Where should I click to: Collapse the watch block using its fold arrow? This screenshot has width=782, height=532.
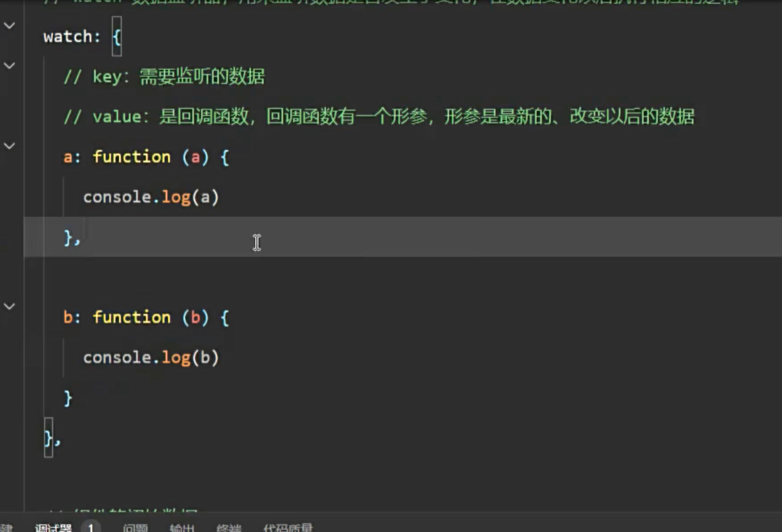click(x=9, y=25)
